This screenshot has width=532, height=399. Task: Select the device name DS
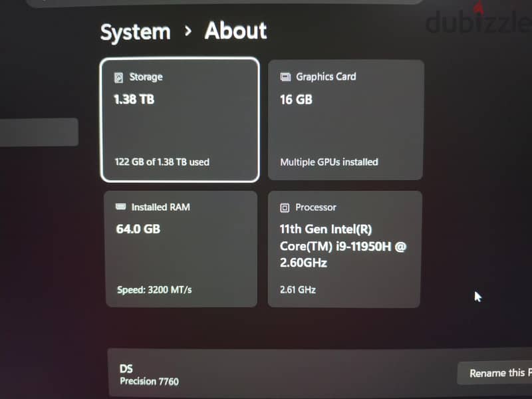pyautogui.click(x=126, y=369)
